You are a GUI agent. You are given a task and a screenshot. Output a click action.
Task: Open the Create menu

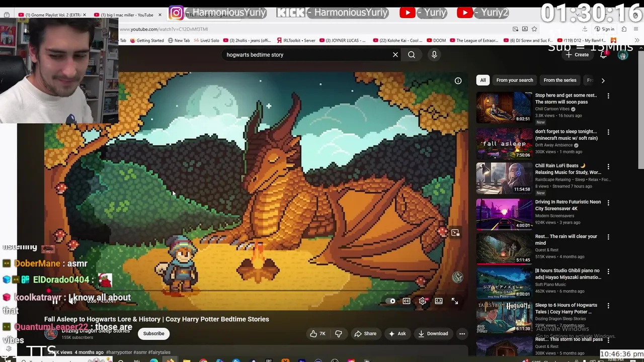pos(577,55)
